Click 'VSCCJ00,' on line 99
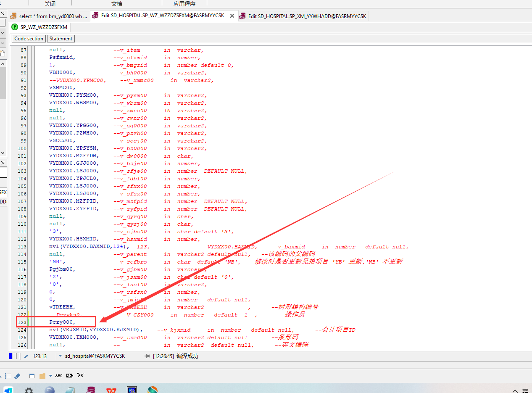This screenshot has height=393, width=532. (63, 141)
